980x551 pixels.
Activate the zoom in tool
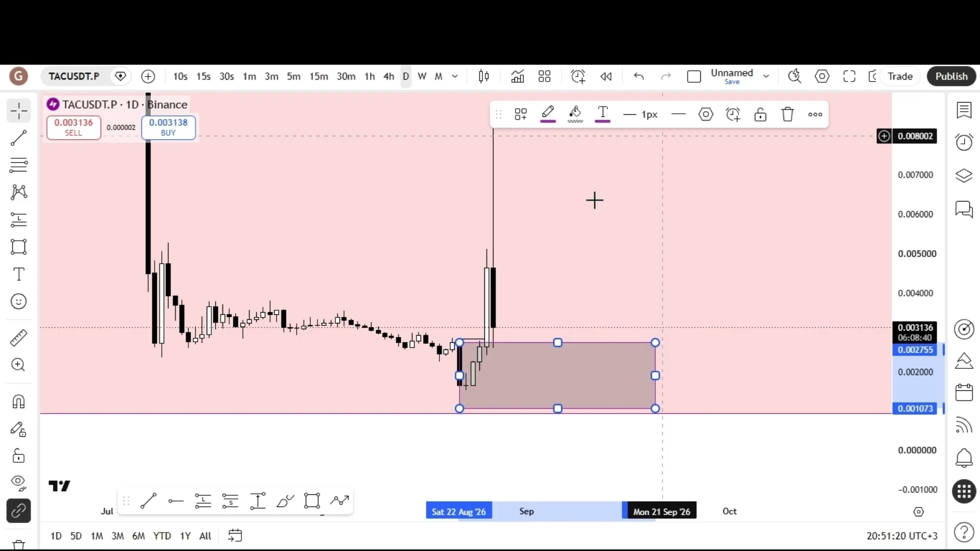tap(19, 365)
